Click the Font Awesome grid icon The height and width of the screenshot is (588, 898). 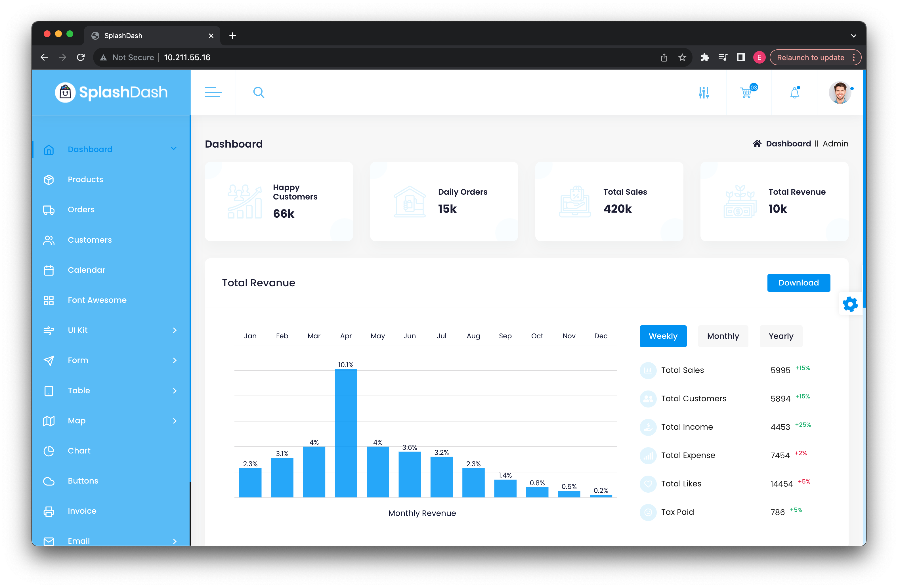point(49,300)
